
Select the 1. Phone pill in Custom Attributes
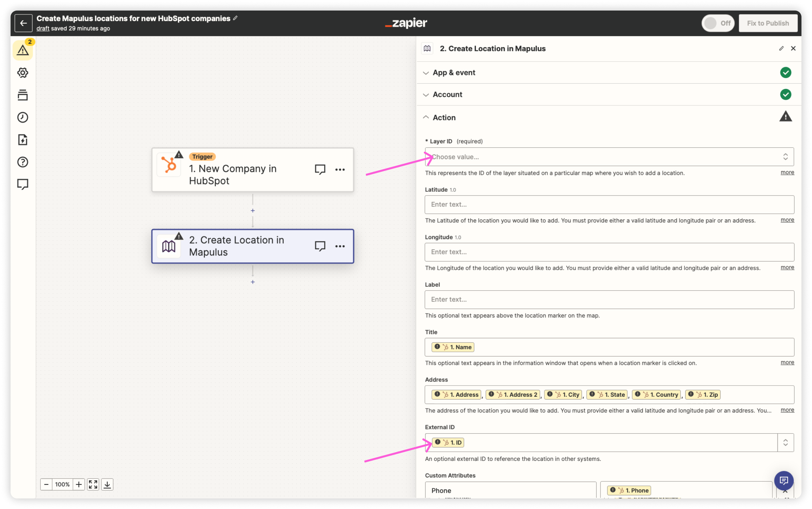click(x=629, y=490)
